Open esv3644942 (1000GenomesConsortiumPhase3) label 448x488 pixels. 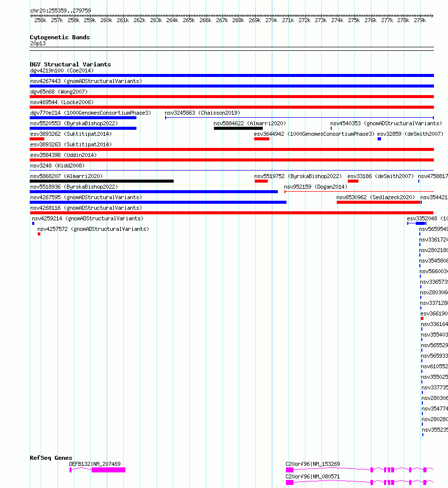(314, 134)
